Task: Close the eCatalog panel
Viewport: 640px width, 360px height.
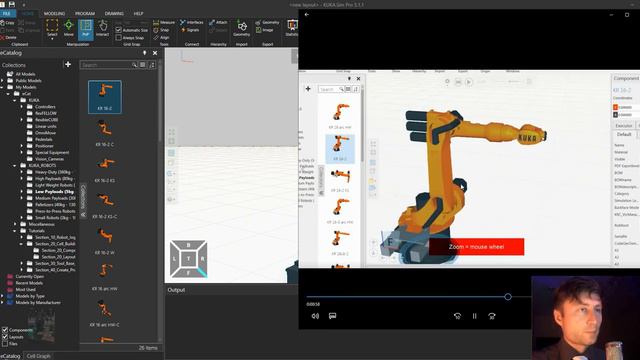Action: (x=155, y=53)
